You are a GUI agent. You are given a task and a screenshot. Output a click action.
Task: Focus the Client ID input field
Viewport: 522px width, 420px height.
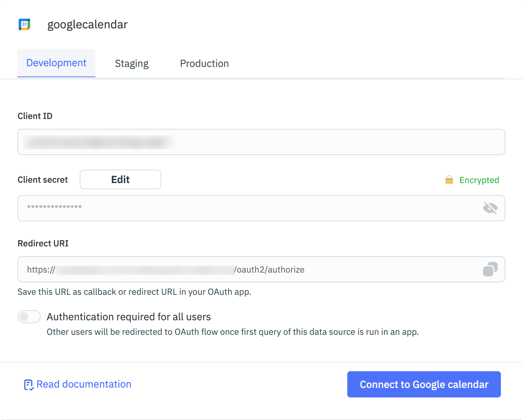click(x=261, y=142)
